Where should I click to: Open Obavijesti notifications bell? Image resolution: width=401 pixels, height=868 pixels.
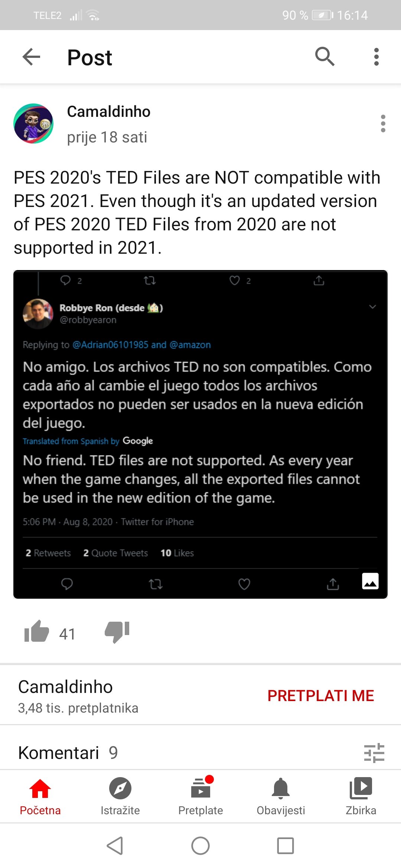click(x=281, y=796)
